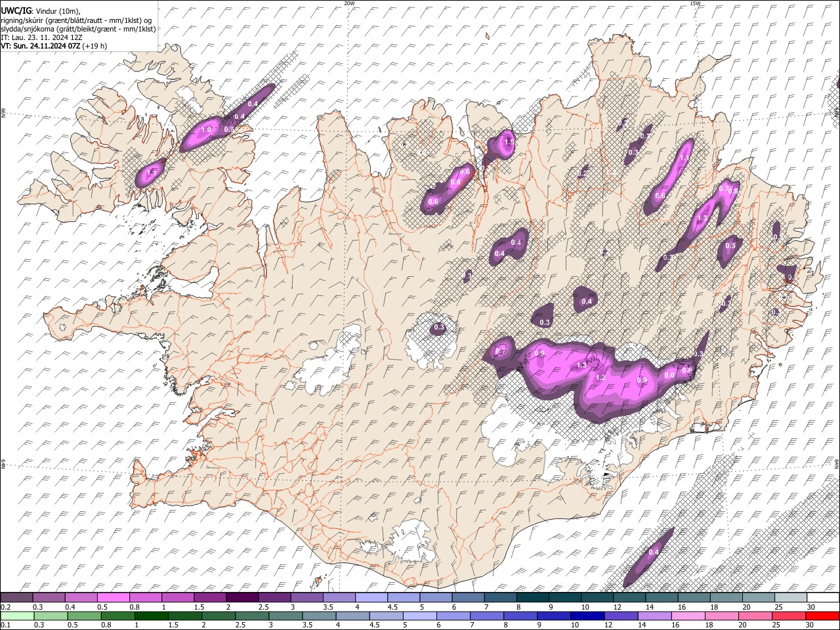
Task: Click the 1.0 snowfall value in Westfjords
Action: click(x=206, y=130)
